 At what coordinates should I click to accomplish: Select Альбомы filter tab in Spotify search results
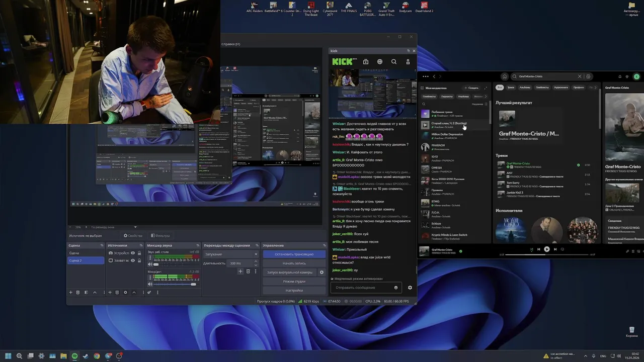pyautogui.click(x=525, y=87)
